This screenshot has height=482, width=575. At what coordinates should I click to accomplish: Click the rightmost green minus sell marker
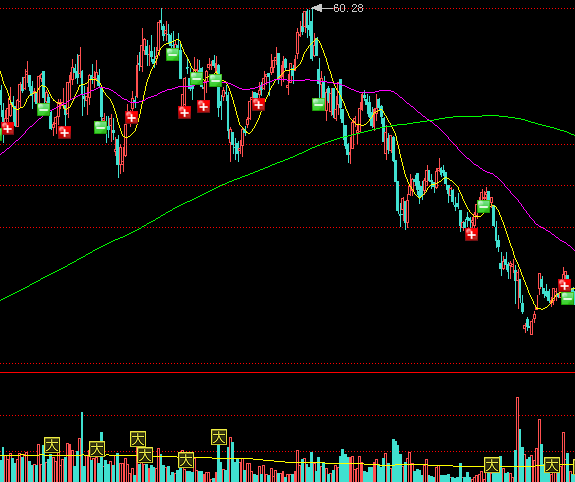pos(568,298)
